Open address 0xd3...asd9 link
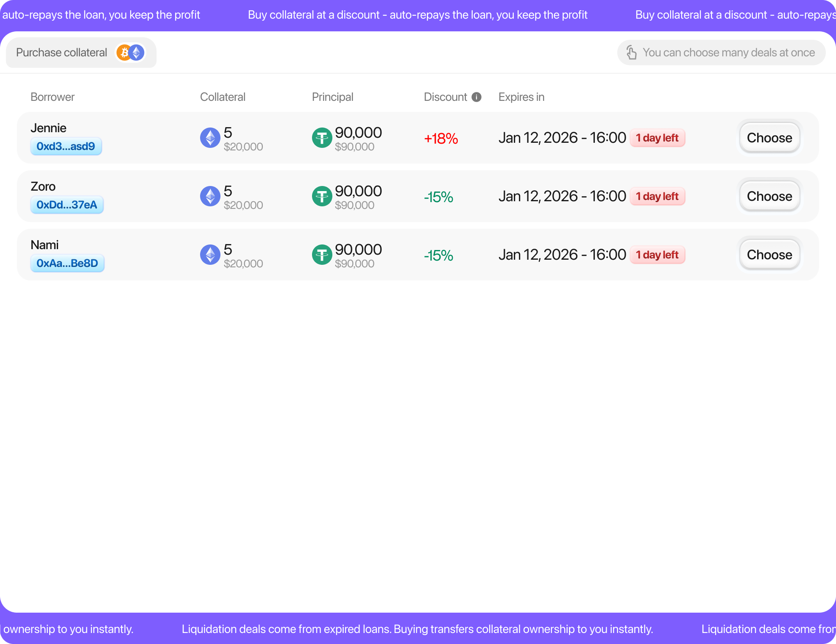 (x=66, y=146)
